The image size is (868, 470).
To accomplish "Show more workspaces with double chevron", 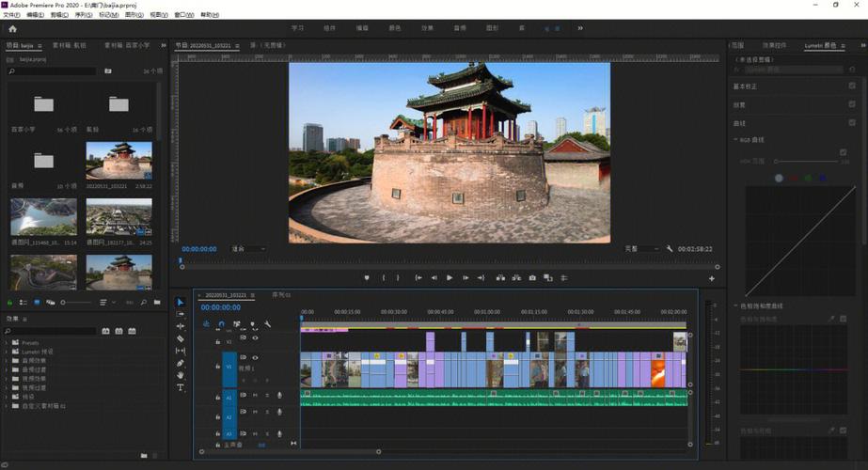I will pos(580,28).
